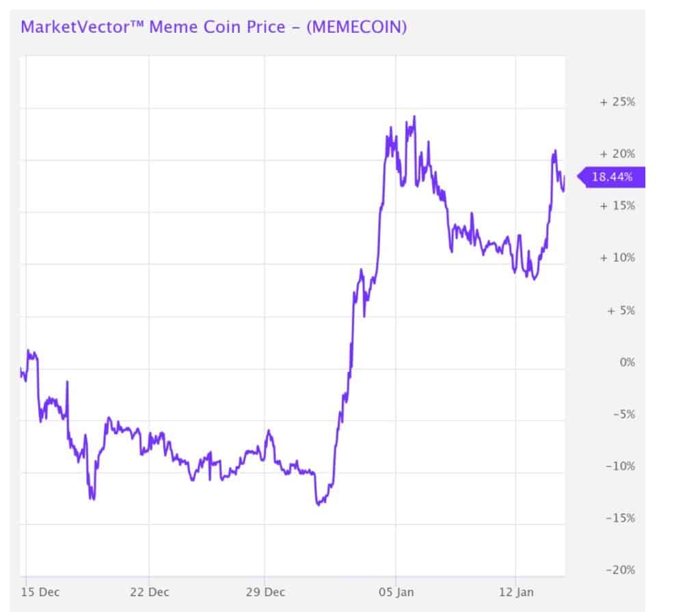Screen dimensions: 700x612
Task: Click the rightmost end of the price line
Action: pos(565,177)
